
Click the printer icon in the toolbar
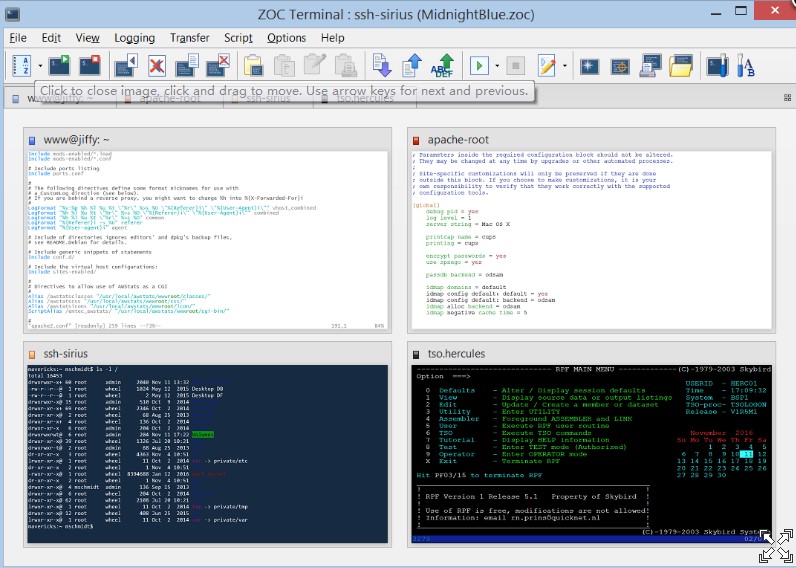(651, 66)
